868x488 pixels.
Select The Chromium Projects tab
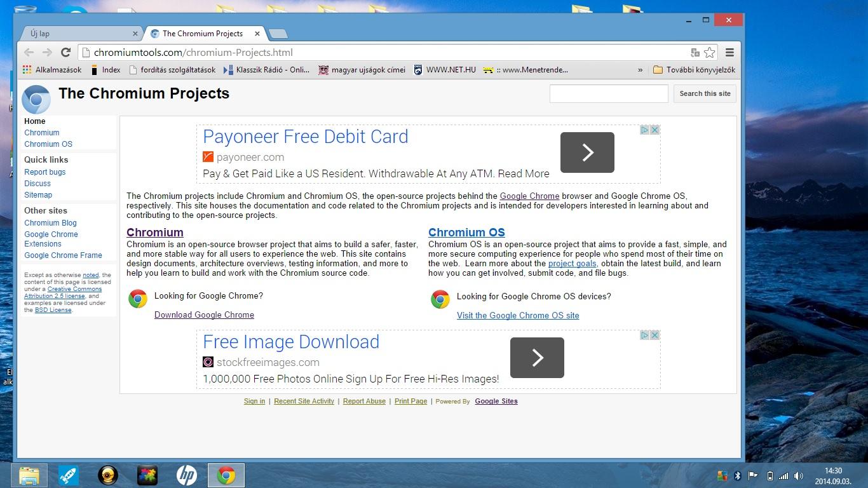203,34
